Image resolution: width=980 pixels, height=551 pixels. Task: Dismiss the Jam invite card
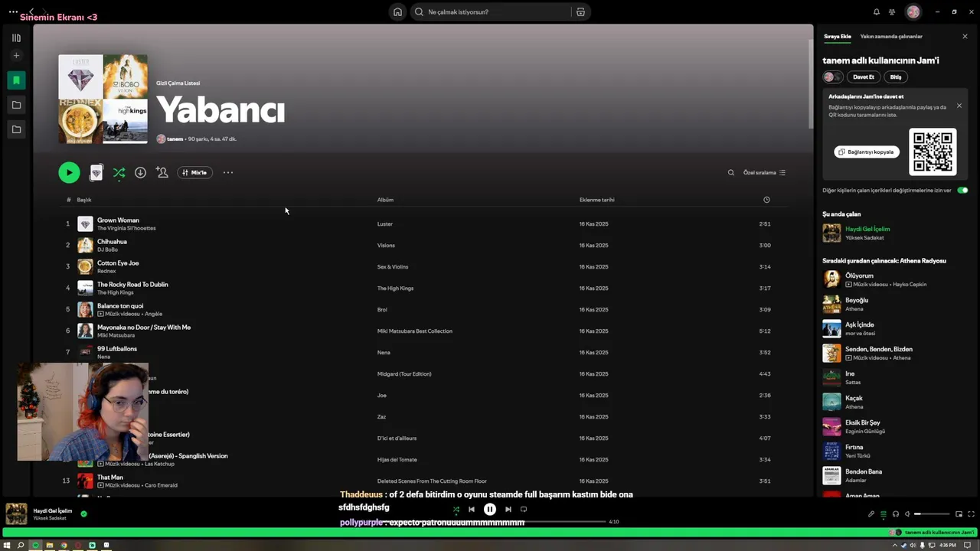click(x=959, y=106)
